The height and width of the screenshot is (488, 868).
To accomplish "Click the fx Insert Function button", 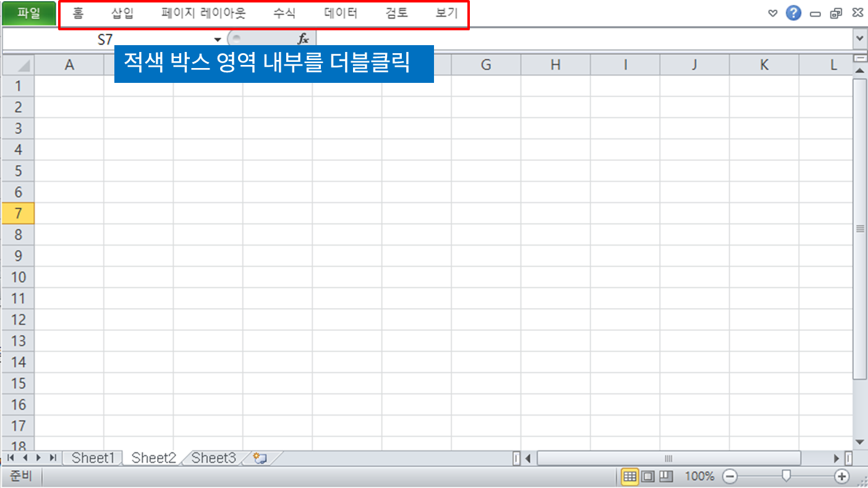I will (x=303, y=40).
